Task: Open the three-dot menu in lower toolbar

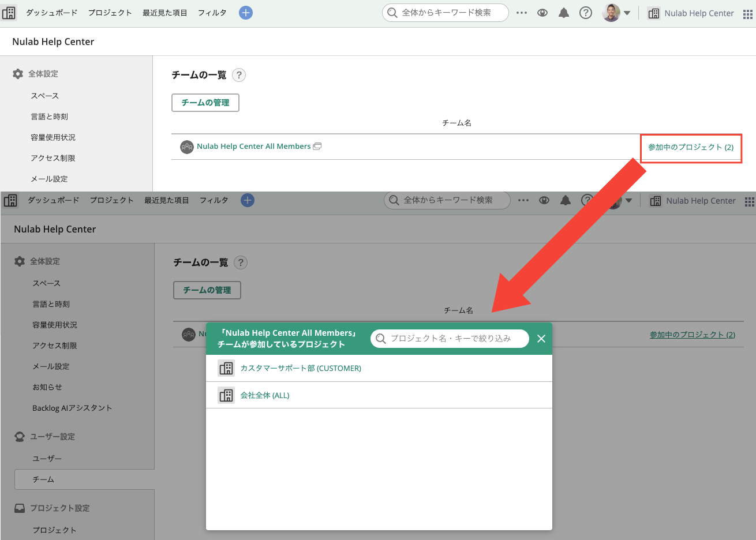Action: 523,200
